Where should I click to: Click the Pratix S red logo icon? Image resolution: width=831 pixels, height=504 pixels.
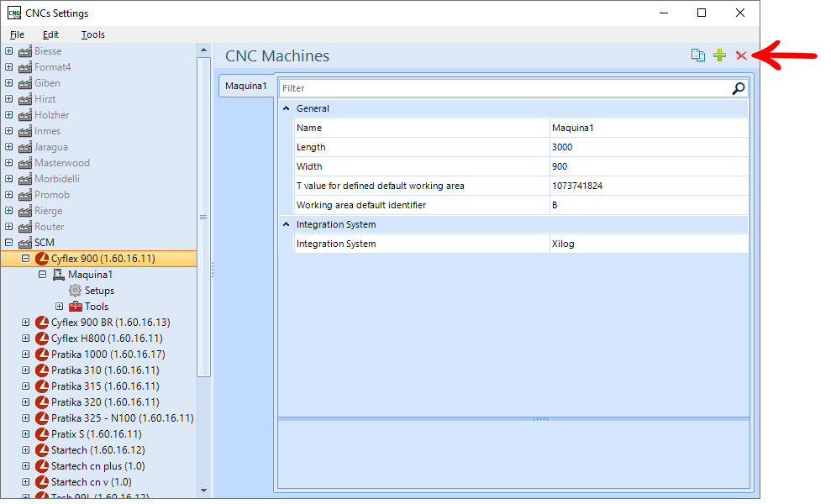(x=42, y=434)
